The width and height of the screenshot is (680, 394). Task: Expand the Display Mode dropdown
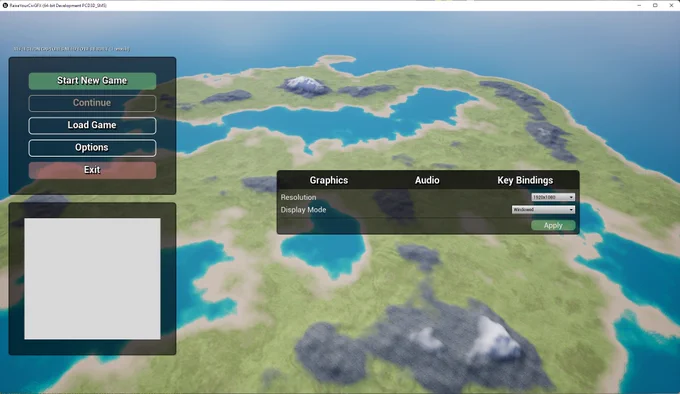[543, 210]
